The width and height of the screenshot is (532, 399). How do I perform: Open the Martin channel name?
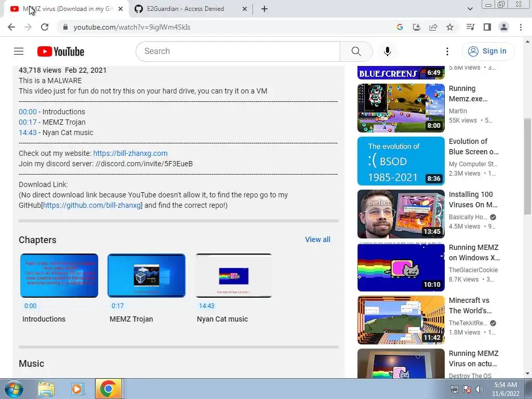tap(458, 111)
